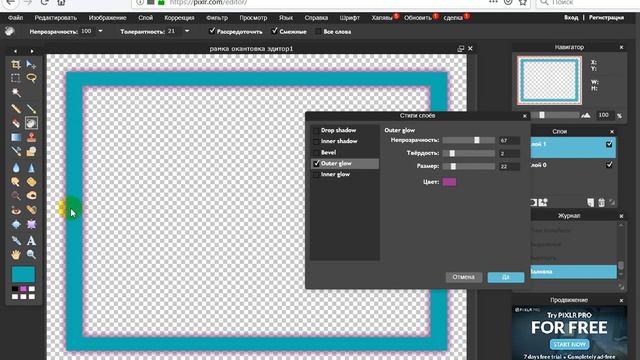Select the Drawing shapes tool
Screen dimensions: 640x360
[x=31, y=151]
